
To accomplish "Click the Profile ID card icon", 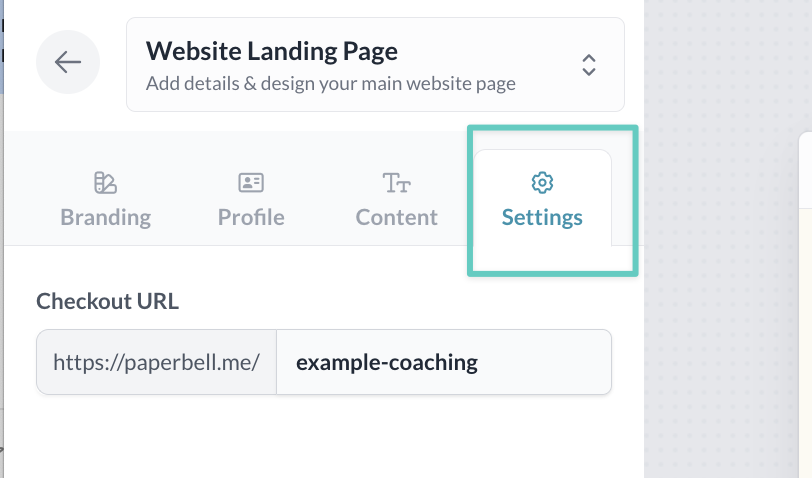I will [x=250, y=182].
